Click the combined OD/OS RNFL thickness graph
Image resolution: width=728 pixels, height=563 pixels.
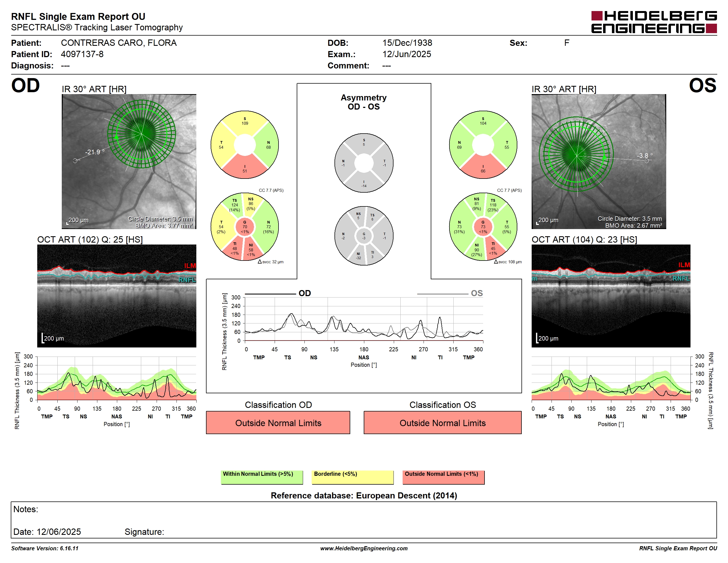[x=364, y=319]
